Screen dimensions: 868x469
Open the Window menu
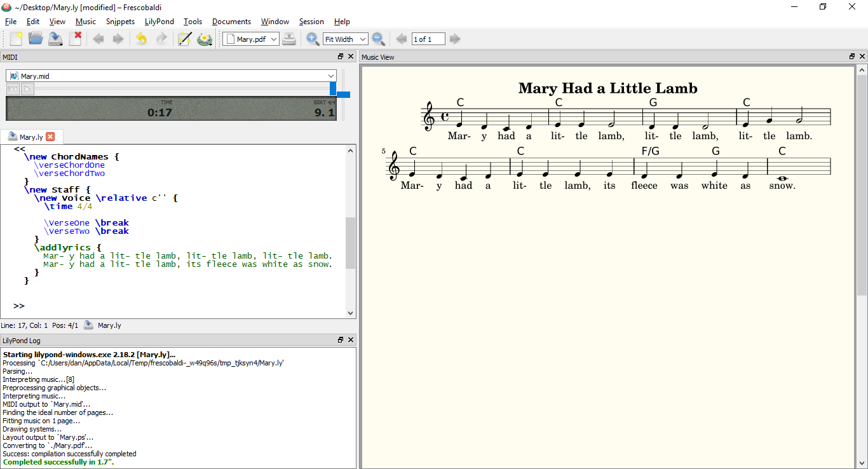(x=275, y=21)
